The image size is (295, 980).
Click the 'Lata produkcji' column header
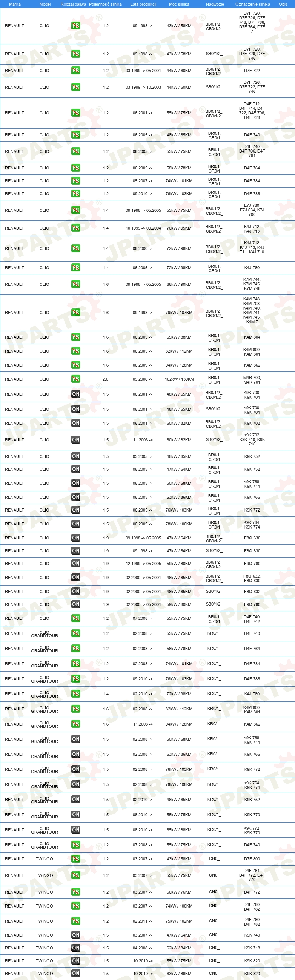[143, 4]
